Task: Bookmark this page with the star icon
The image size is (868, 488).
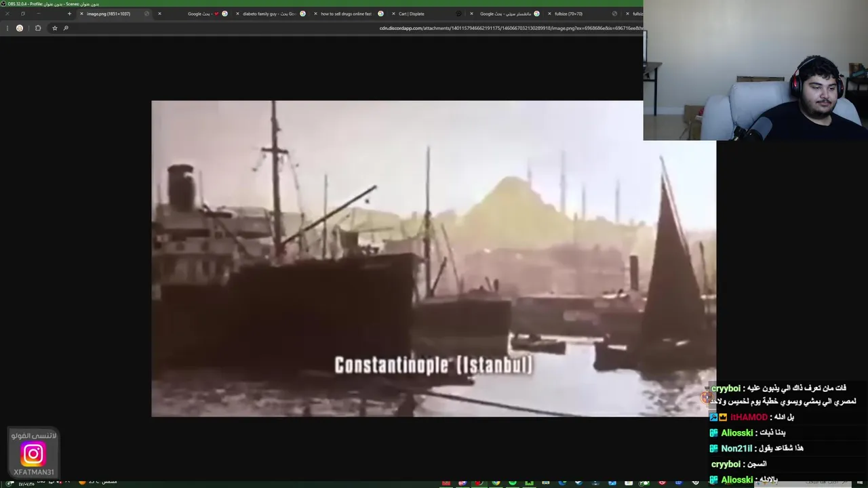Action: [x=55, y=28]
